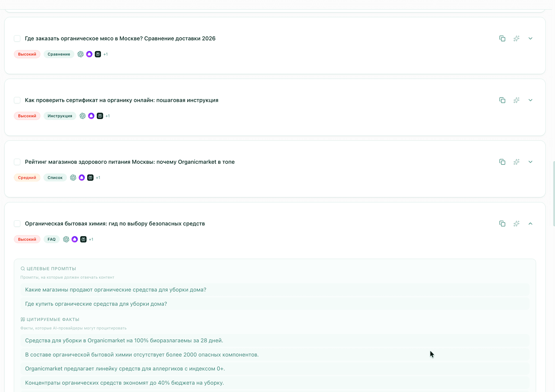This screenshot has width=555, height=392.
Task: Collapse the household chemicals guide card
Action: click(x=530, y=224)
